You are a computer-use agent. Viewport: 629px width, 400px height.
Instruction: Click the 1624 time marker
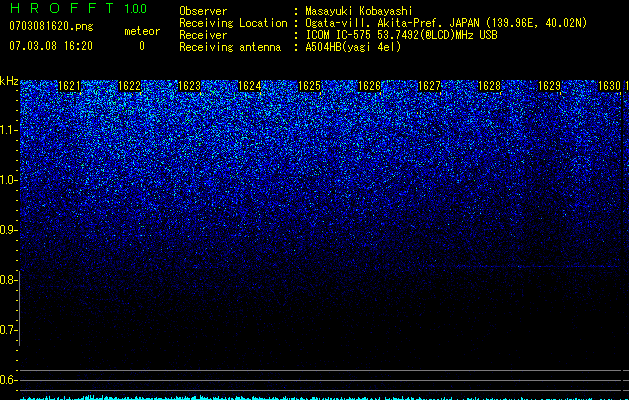[250, 86]
